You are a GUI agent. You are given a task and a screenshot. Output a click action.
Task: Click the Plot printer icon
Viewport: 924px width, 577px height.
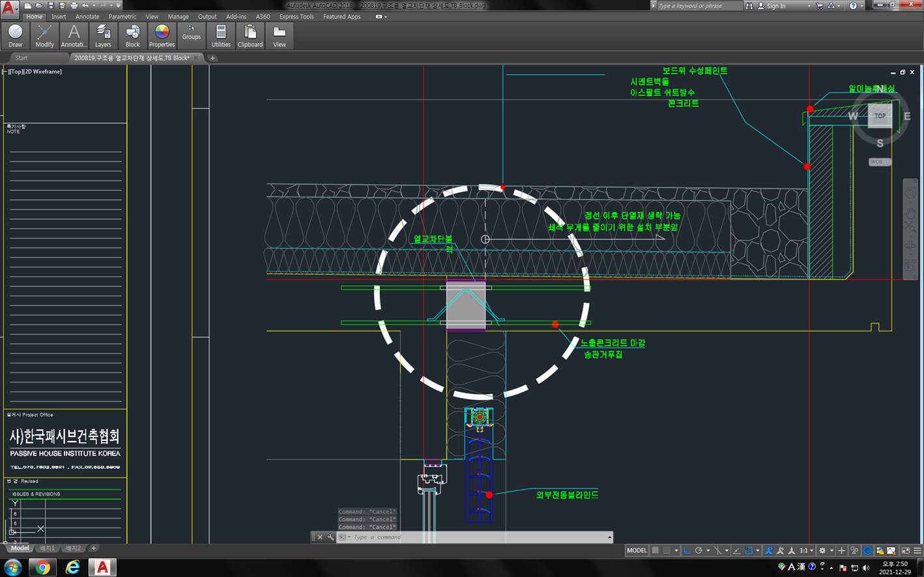tap(74, 6)
